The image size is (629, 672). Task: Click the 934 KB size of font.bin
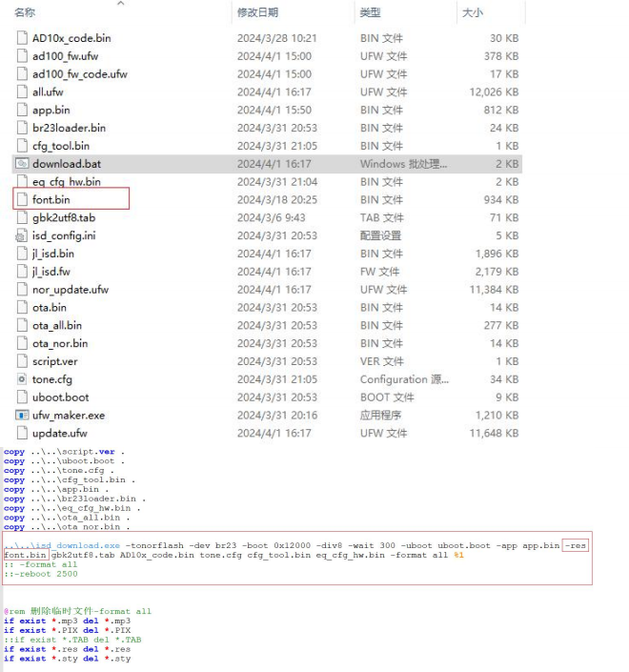(501, 200)
